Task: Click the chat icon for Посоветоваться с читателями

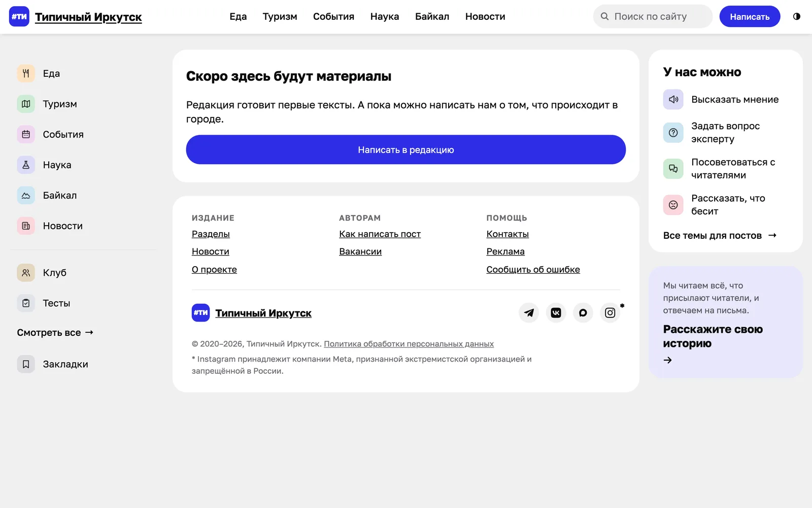Action: click(673, 169)
